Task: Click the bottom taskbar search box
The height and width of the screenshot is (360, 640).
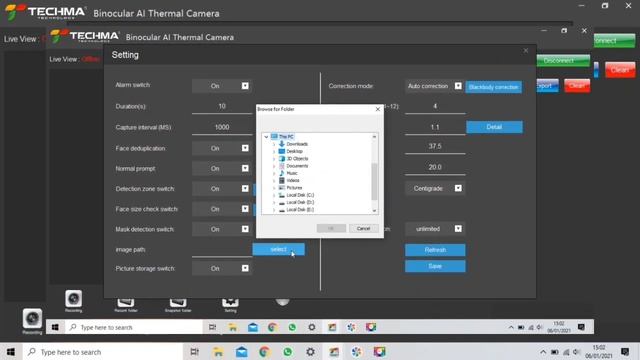Action: coord(103,352)
